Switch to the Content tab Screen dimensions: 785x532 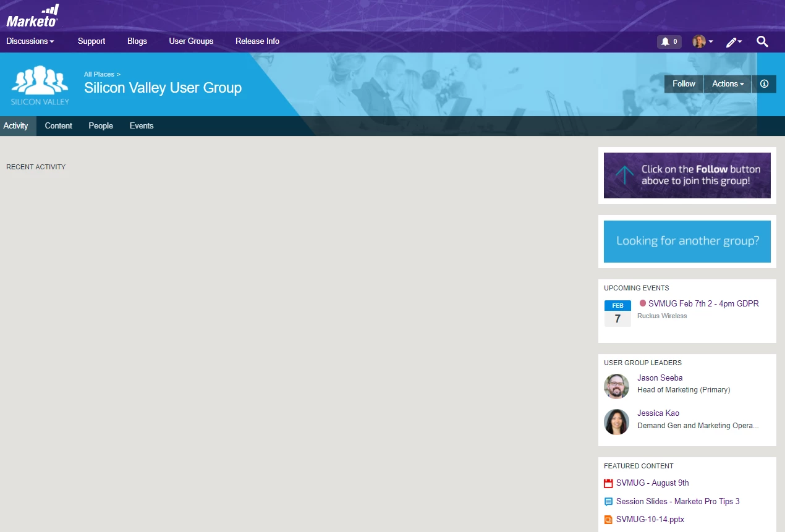(59, 126)
